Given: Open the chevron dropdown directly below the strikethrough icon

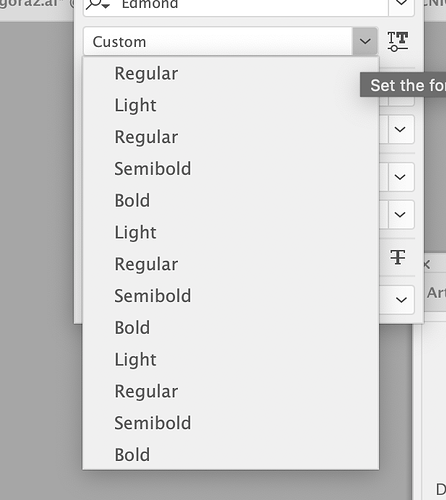Looking at the screenshot, I should (x=401, y=300).
